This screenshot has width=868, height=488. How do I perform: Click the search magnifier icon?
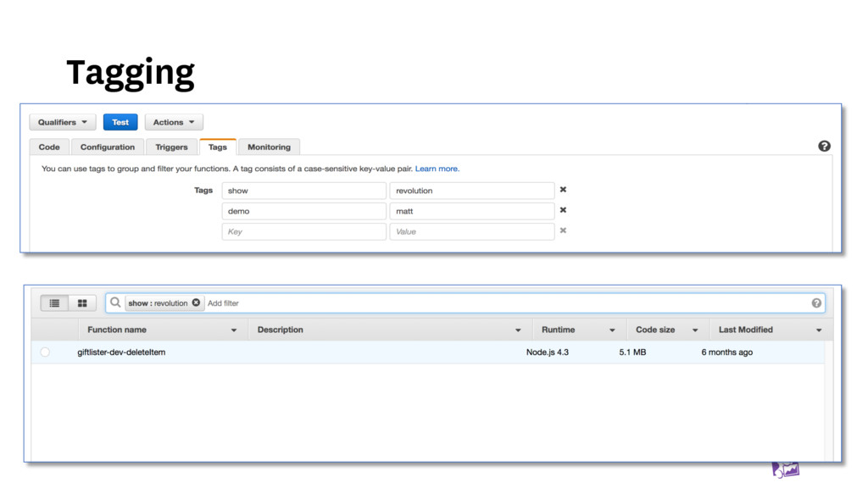point(115,302)
